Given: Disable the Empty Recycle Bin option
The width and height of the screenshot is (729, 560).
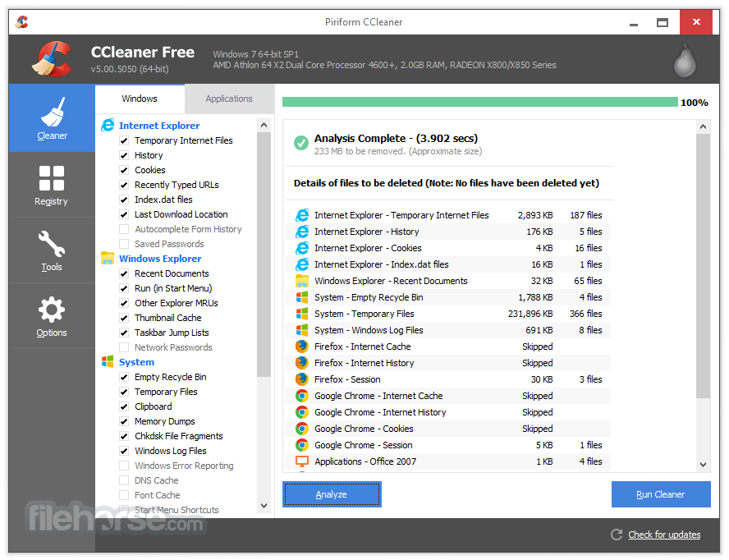Looking at the screenshot, I should [125, 377].
